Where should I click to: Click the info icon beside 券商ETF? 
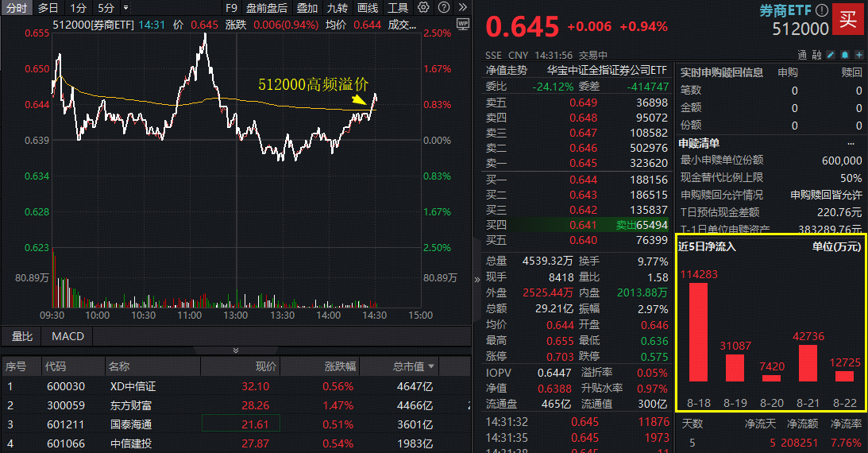[821, 10]
